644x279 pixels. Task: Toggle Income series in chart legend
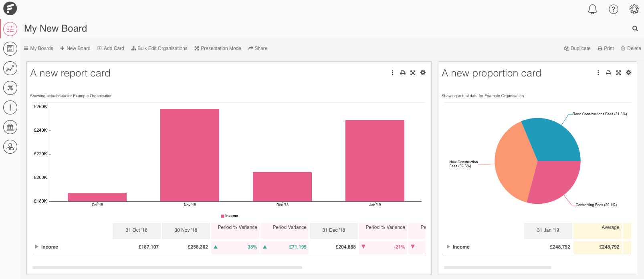click(x=230, y=216)
